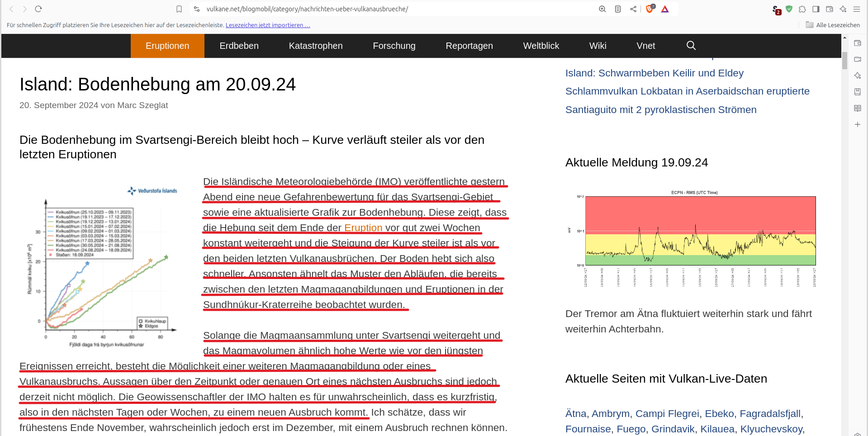Open zoom magnifier in address bar
The image size is (868, 436).
click(x=602, y=9)
